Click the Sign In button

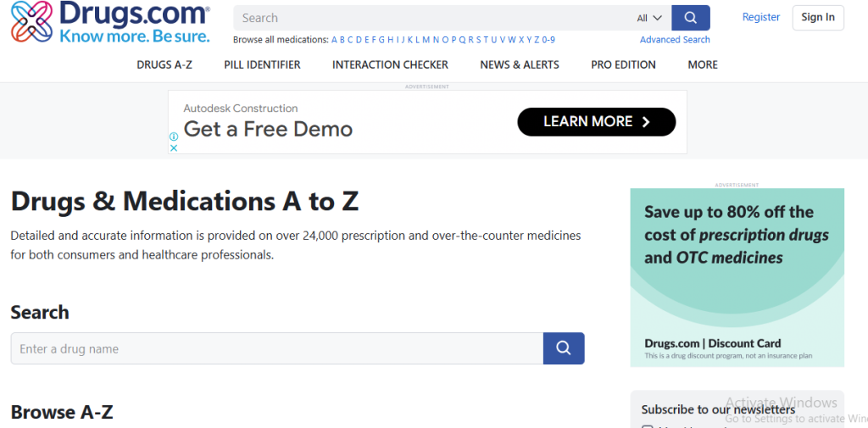click(818, 17)
